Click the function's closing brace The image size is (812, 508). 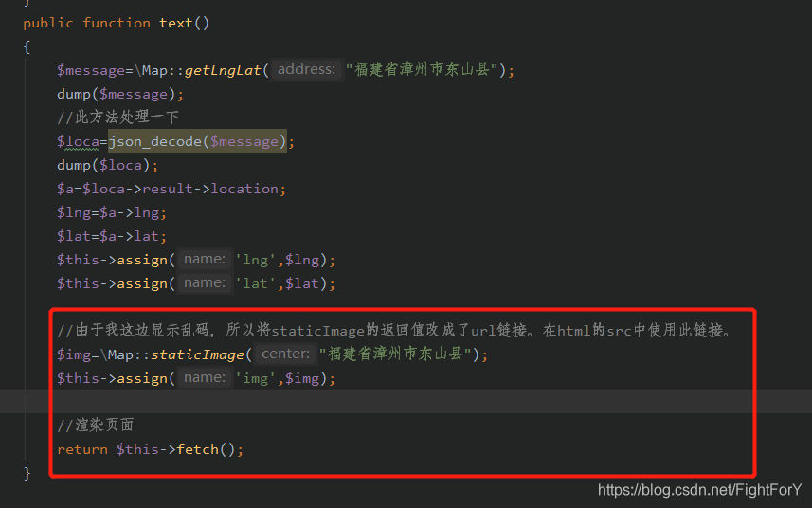[x=27, y=473]
